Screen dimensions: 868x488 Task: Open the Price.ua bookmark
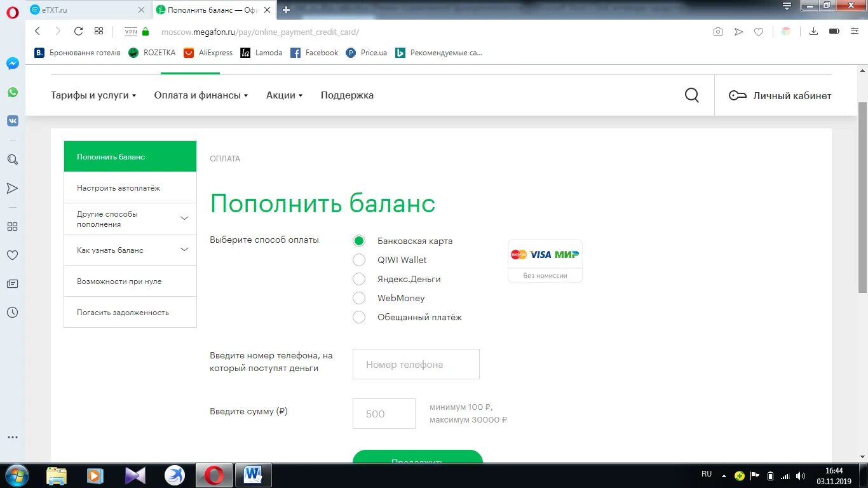coord(366,53)
